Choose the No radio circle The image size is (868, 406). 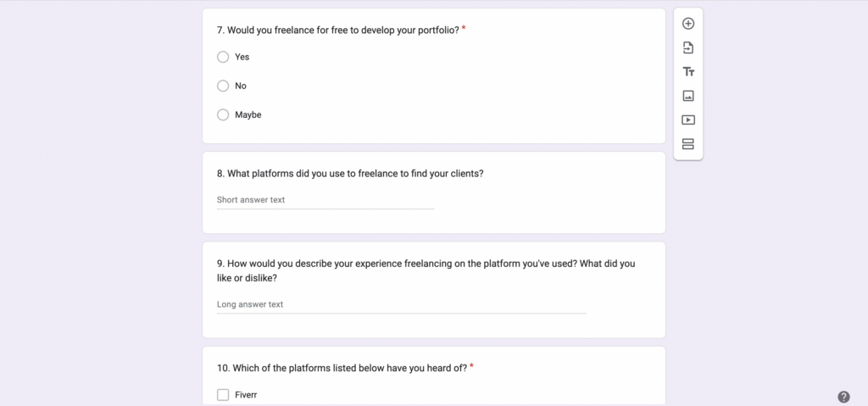pyautogui.click(x=223, y=86)
